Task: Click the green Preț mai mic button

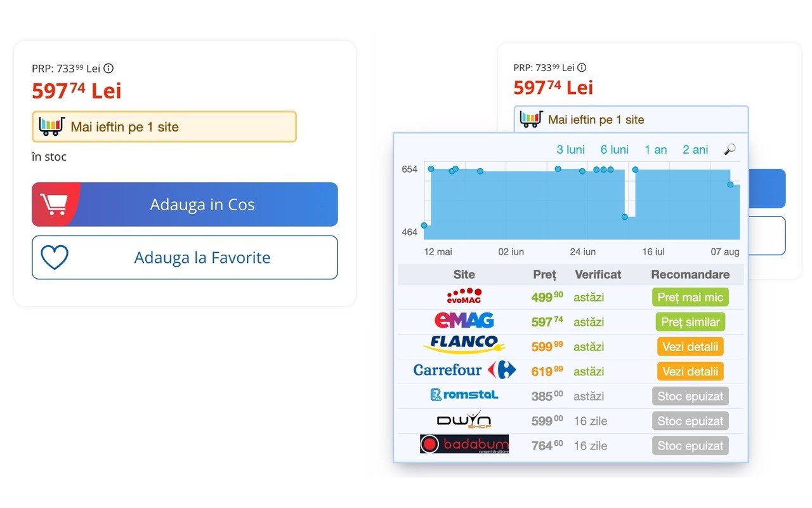Action: (x=690, y=297)
